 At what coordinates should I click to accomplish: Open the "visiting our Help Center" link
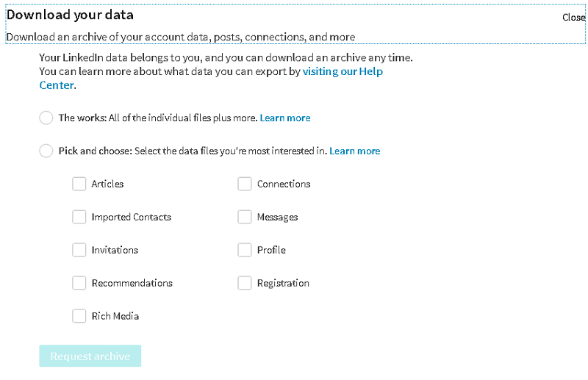click(x=343, y=72)
